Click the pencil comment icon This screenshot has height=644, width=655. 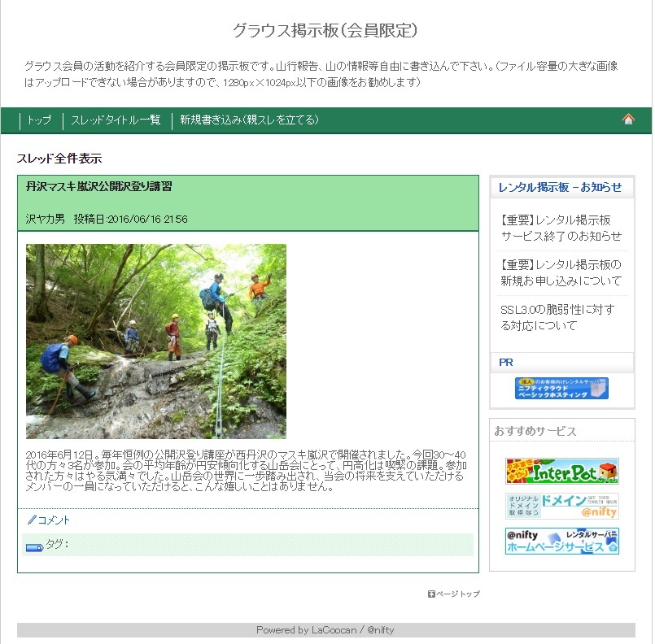(32, 520)
